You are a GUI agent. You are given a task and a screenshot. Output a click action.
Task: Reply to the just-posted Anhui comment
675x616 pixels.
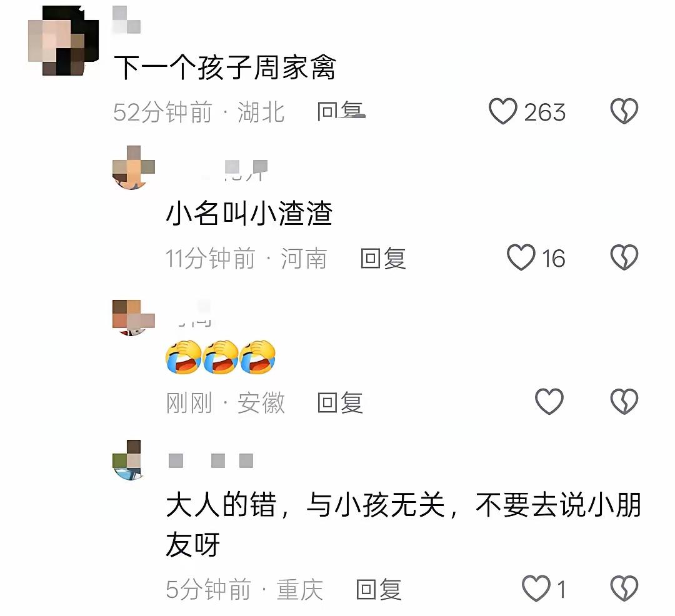(340, 403)
